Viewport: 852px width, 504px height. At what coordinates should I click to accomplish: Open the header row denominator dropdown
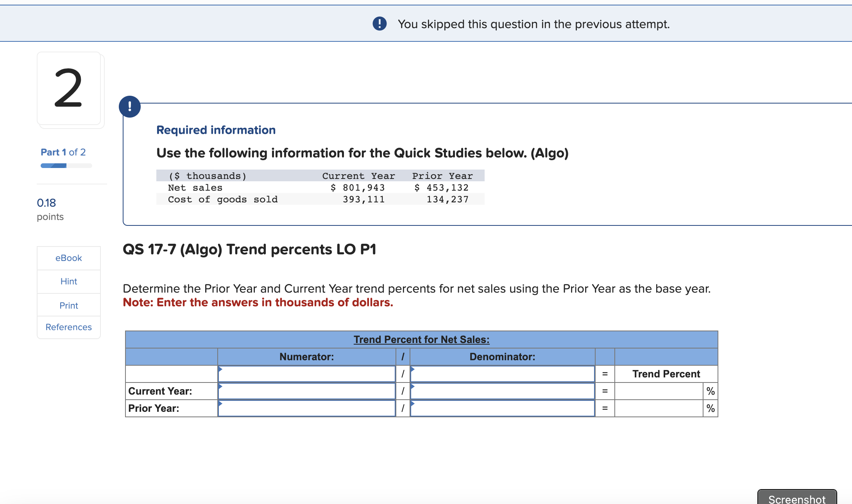click(502, 374)
